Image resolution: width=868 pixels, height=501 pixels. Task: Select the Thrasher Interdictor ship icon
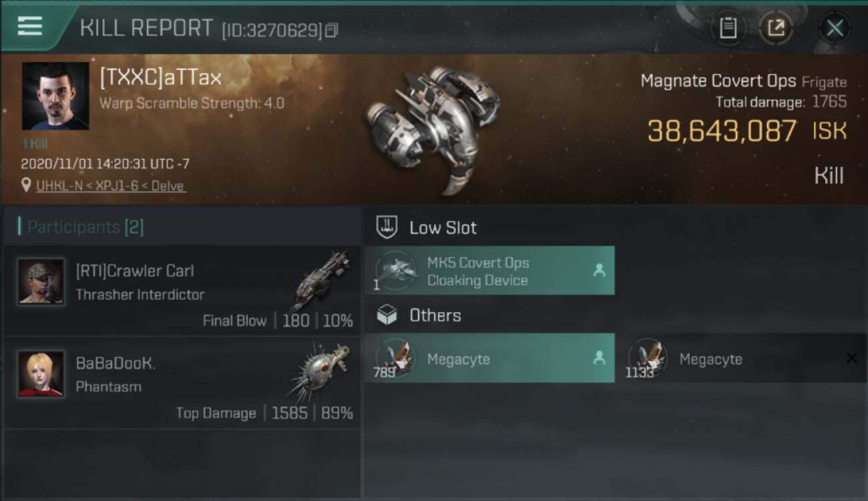pyautogui.click(x=320, y=281)
